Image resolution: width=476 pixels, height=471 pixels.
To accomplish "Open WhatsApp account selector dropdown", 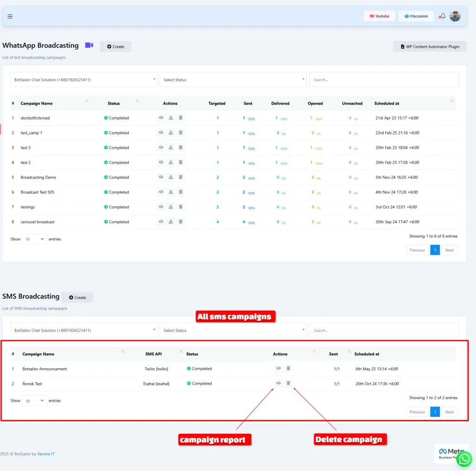I will tap(84, 80).
